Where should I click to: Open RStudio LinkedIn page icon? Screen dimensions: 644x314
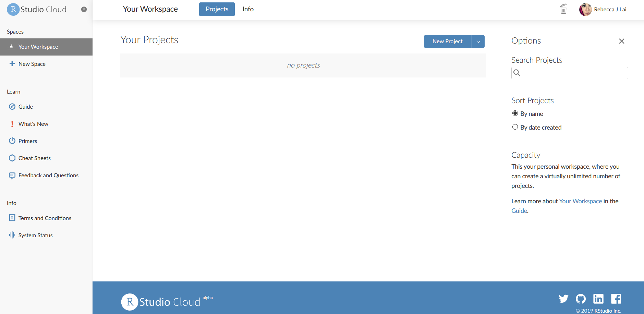pyautogui.click(x=598, y=299)
